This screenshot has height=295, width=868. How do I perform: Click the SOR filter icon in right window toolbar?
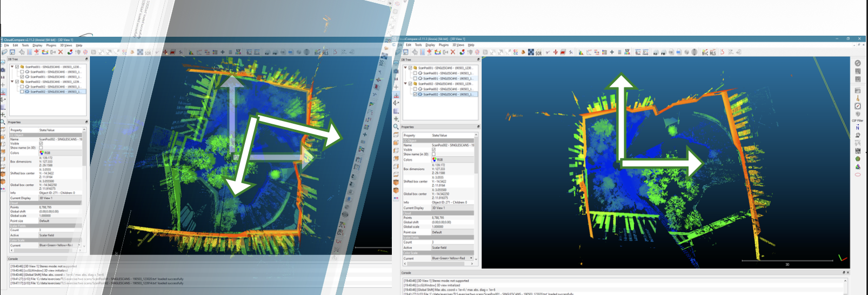tap(538, 52)
